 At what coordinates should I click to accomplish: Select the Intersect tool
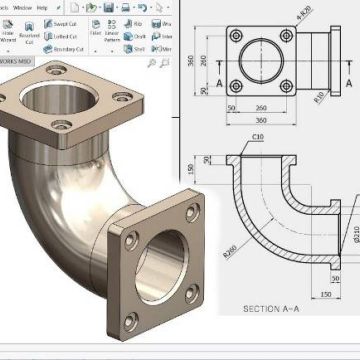(161, 36)
